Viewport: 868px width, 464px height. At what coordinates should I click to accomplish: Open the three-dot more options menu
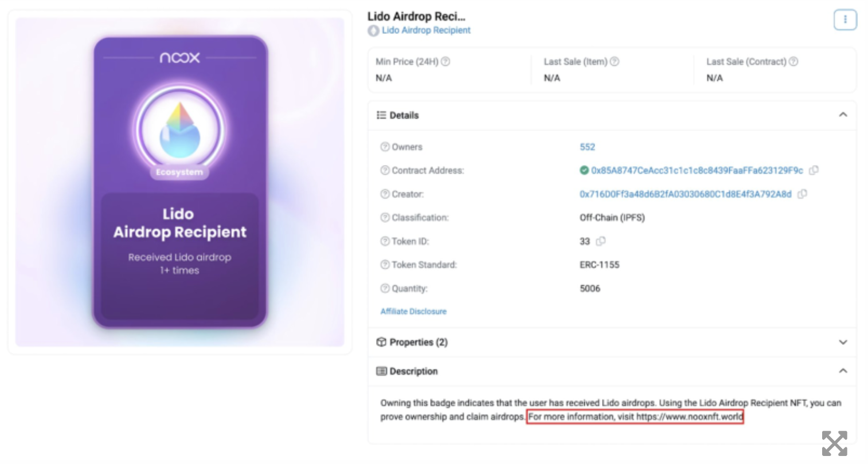coord(844,20)
